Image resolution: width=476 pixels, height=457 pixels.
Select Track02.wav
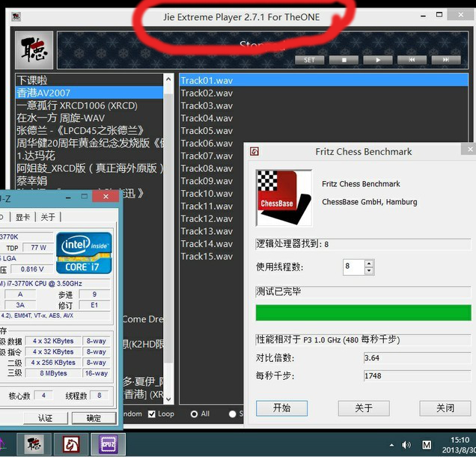[323, 93]
